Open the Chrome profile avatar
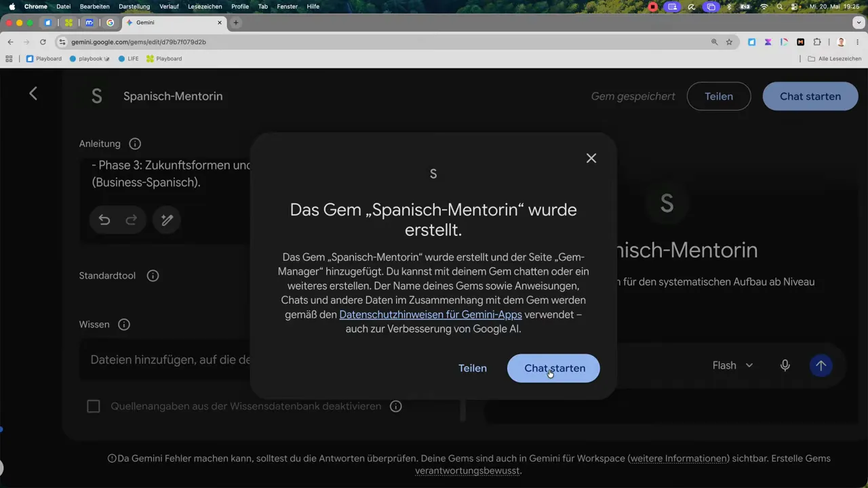Image resolution: width=868 pixels, height=488 pixels. [841, 42]
